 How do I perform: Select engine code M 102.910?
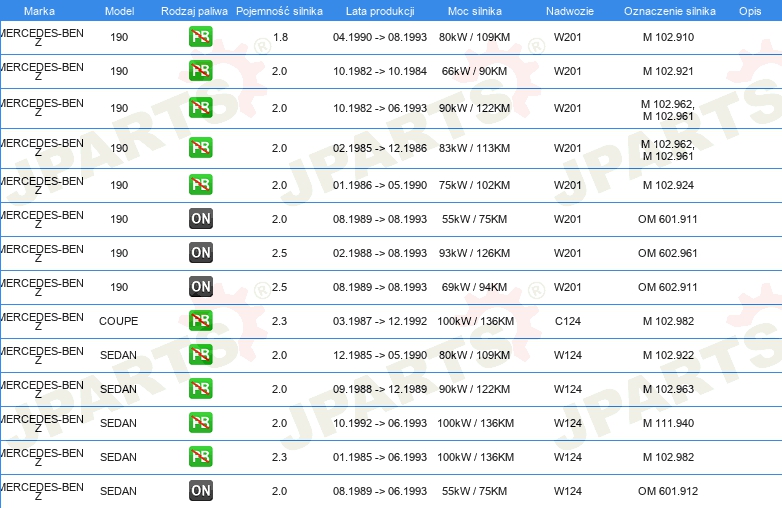pyautogui.click(x=668, y=37)
